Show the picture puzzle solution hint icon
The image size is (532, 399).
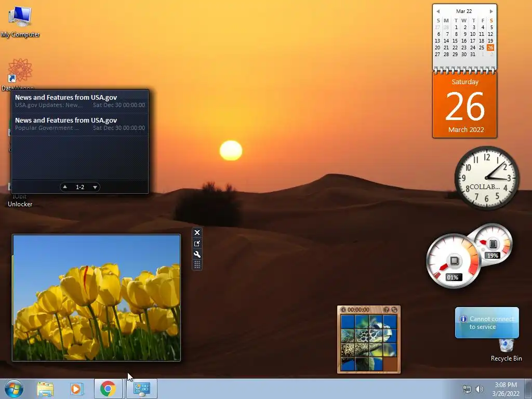(386, 310)
